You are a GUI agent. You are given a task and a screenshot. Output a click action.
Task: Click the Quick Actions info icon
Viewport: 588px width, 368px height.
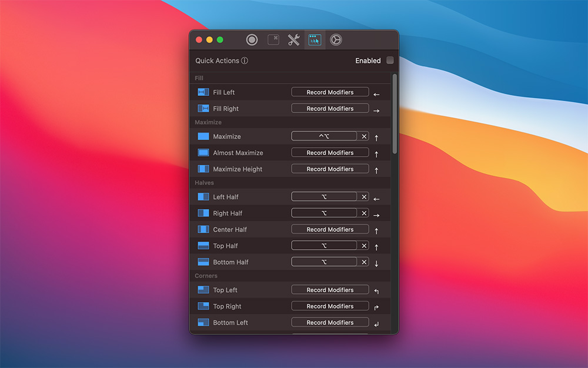tap(245, 61)
